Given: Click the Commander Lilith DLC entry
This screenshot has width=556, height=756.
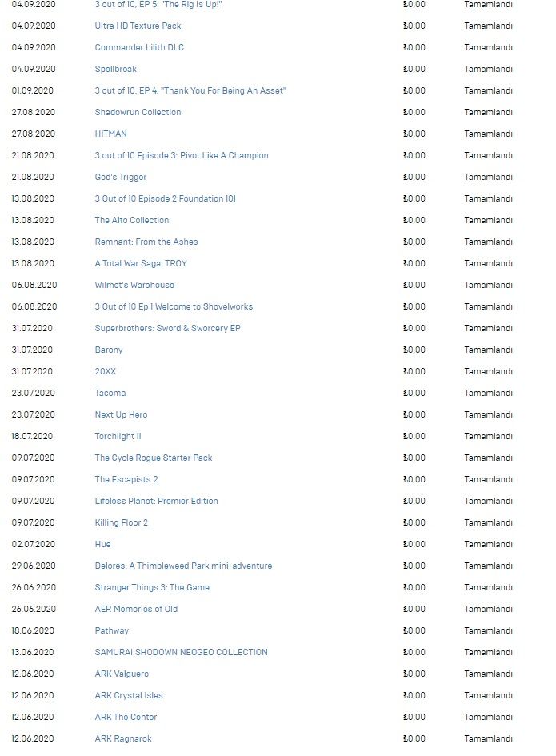Looking at the screenshot, I should pos(139,47).
